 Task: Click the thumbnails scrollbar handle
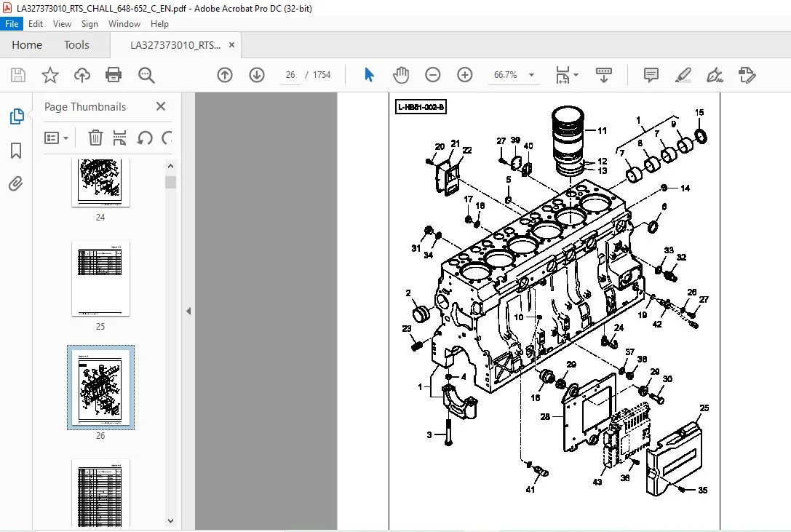tap(170, 182)
